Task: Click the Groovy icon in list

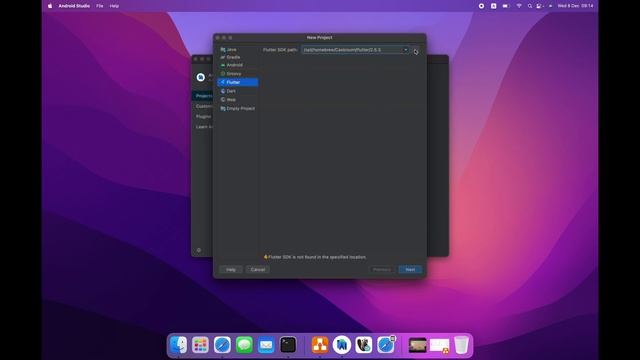Action: (223, 73)
